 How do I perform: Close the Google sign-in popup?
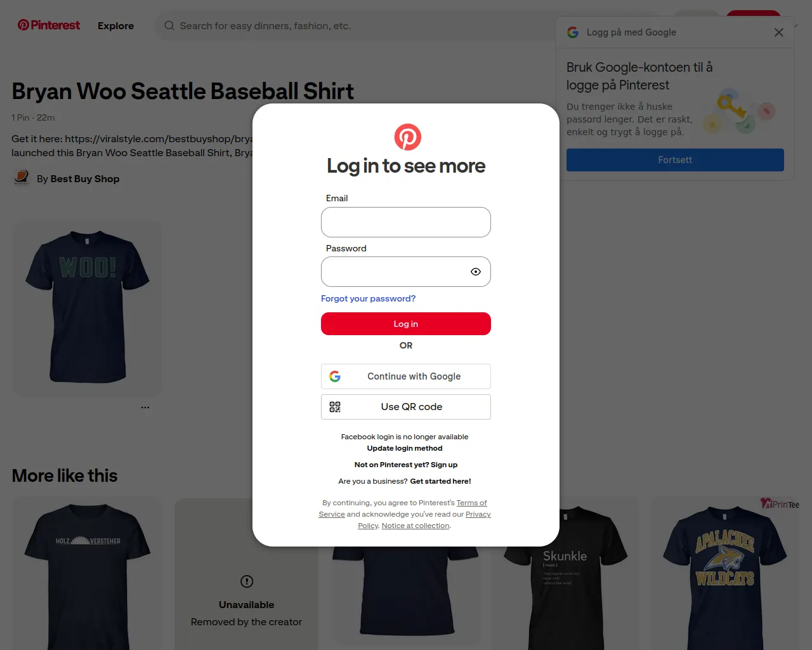point(779,32)
